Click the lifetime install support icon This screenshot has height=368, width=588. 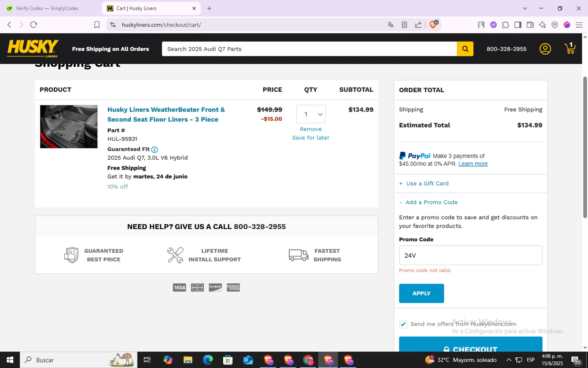tap(175, 255)
